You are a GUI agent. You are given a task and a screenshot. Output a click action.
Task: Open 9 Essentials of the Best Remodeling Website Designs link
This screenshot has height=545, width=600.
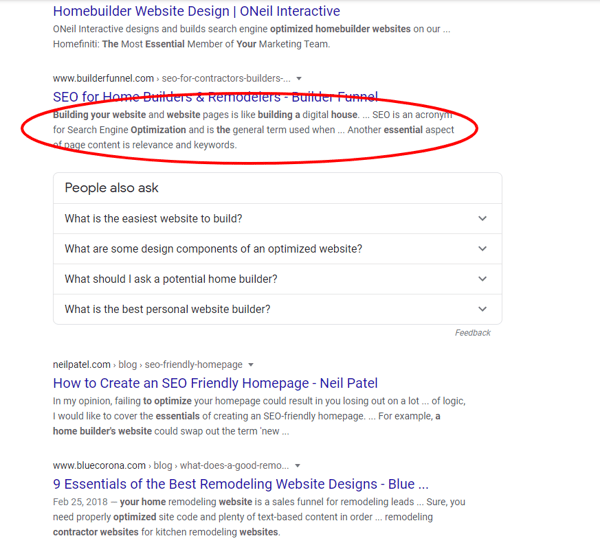point(241,484)
